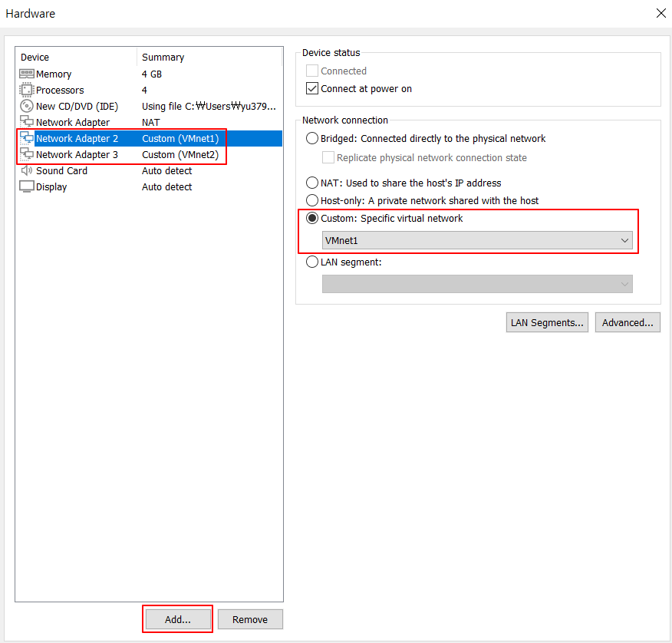The image size is (672, 643).
Task: Select the Network Adapter 3 row
Action: (150, 154)
